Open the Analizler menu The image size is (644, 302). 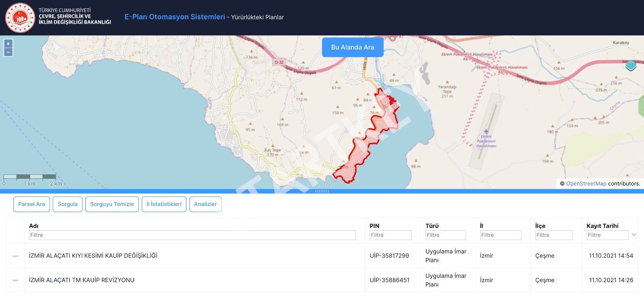[x=205, y=204]
